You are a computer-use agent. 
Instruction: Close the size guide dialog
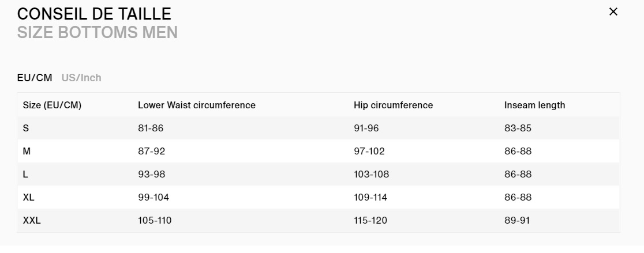pyautogui.click(x=613, y=12)
